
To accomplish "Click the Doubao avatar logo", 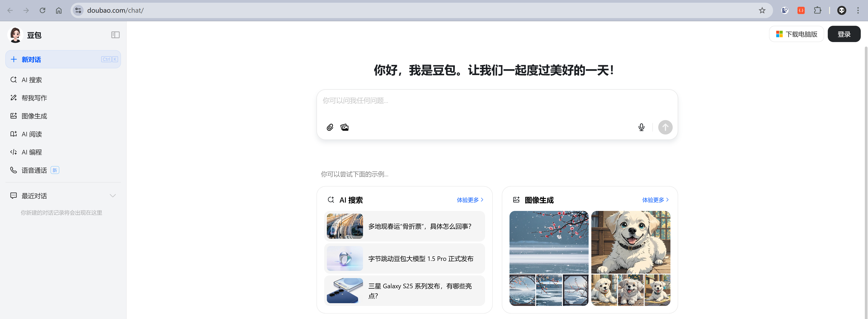I will click(15, 35).
